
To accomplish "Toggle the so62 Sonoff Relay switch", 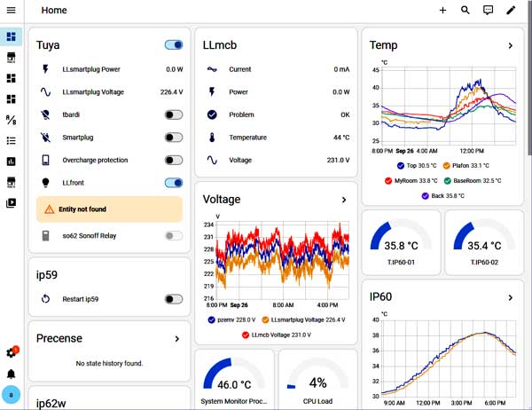I will click(x=174, y=235).
